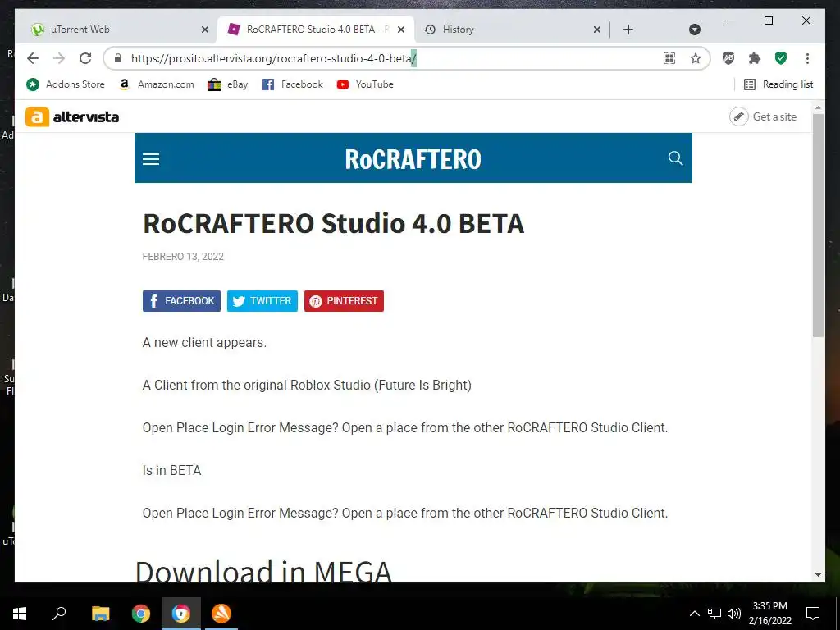The width and height of the screenshot is (840, 630).
Task: Open the Extensions puzzle piece menu
Action: pos(755,58)
